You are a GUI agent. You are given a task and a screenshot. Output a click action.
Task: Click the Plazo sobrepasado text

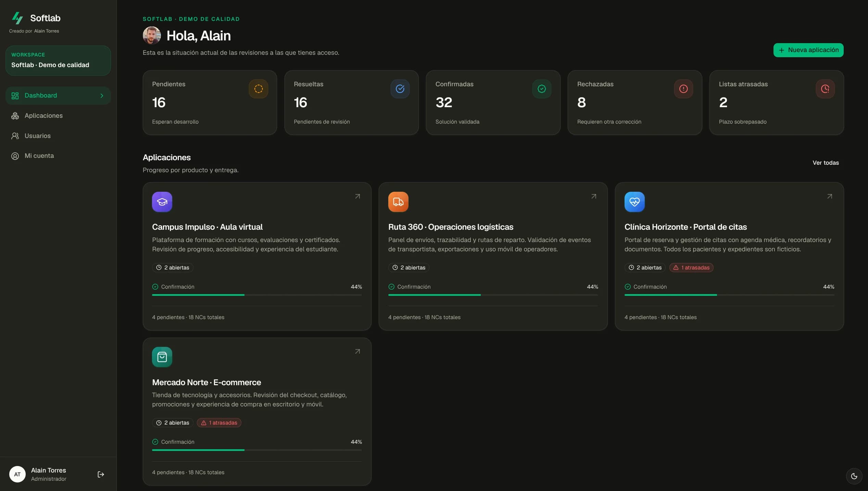click(x=743, y=122)
